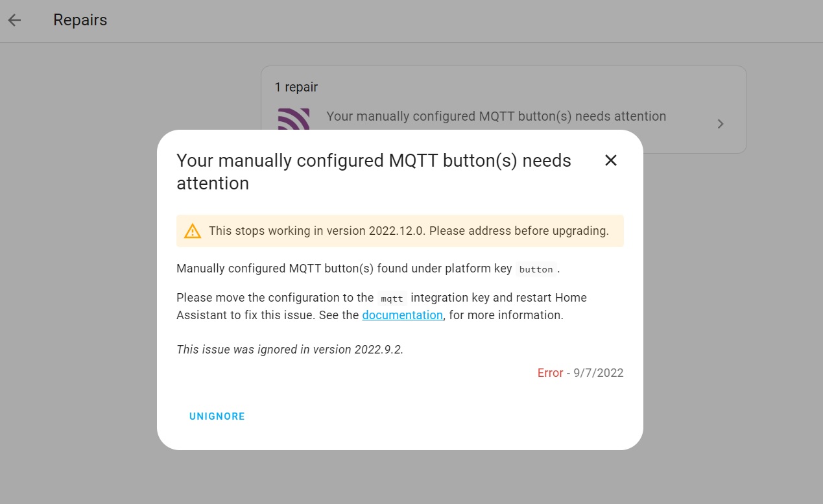Click the "1 repair" card heading
Image resolution: width=823 pixels, height=504 pixels.
(x=296, y=87)
